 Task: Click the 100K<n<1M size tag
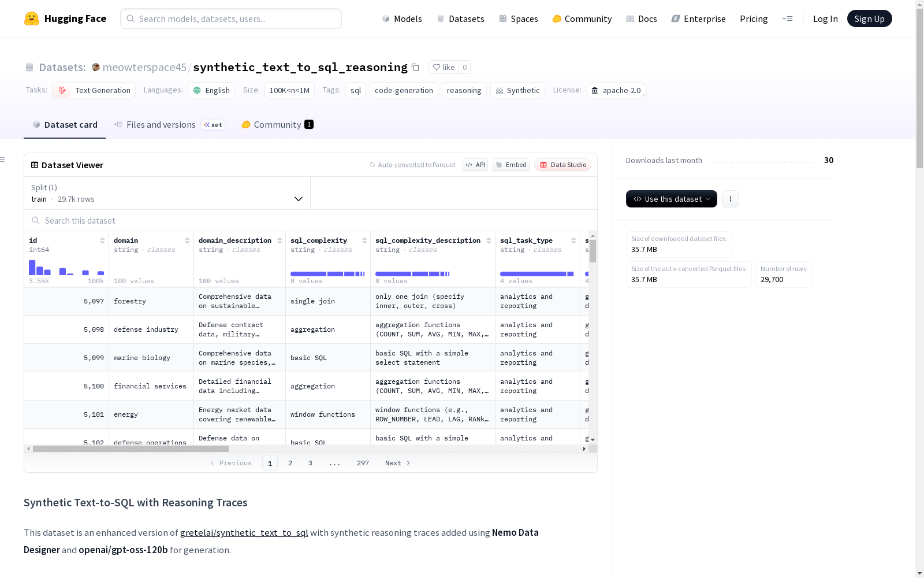click(289, 90)
